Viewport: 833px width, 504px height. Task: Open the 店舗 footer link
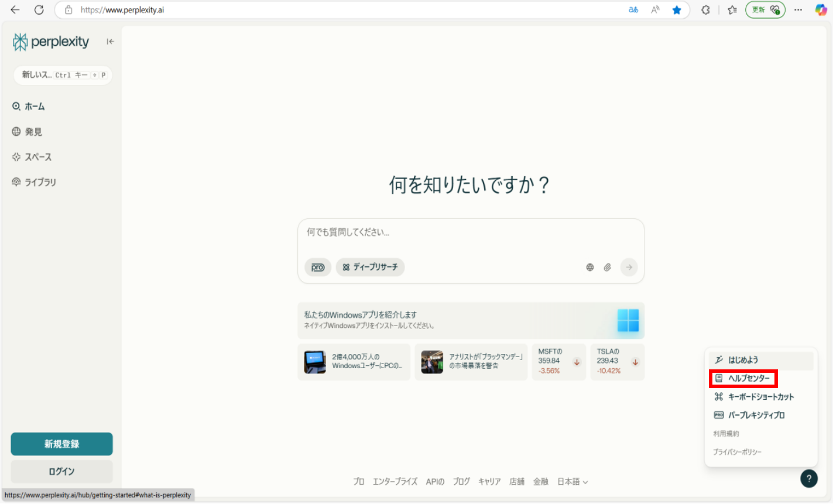pos(517,482)
